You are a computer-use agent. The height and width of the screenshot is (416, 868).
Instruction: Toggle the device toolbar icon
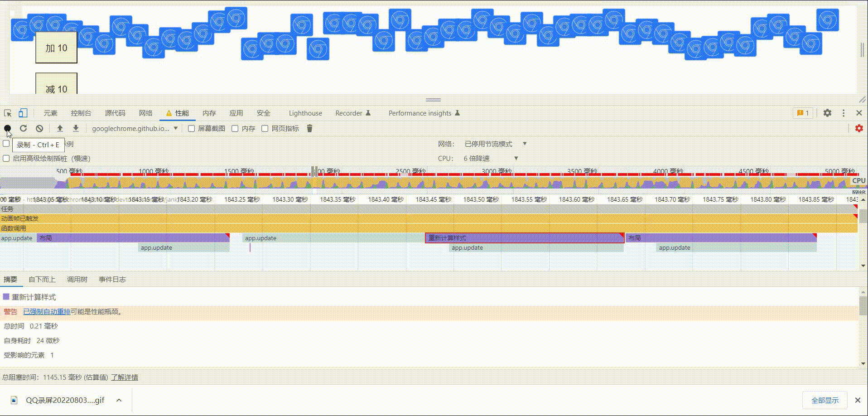coord(23,113)
